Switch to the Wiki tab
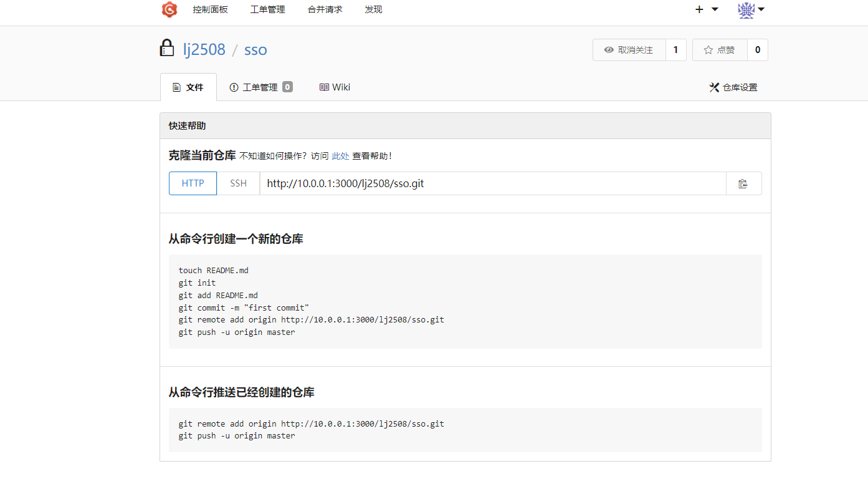Screen dimensions: 868x479 pyautogui.click(x=335, y=87)
